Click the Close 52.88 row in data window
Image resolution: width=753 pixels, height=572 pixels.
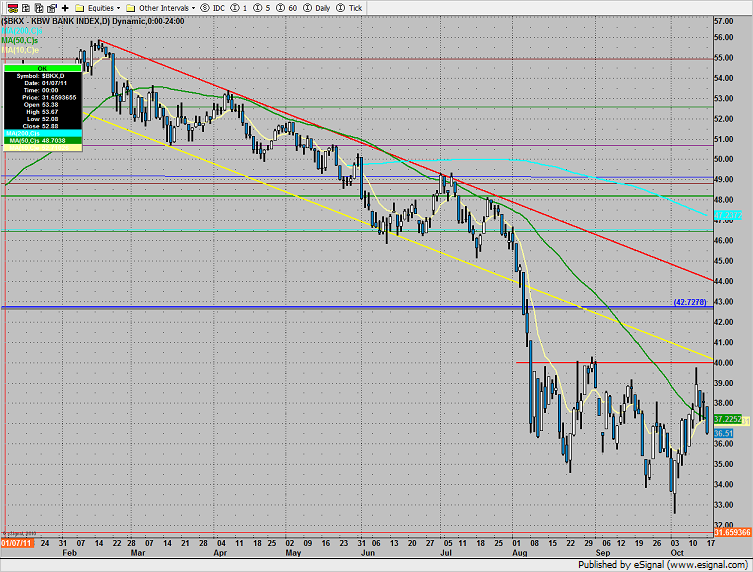coord(42,126)
